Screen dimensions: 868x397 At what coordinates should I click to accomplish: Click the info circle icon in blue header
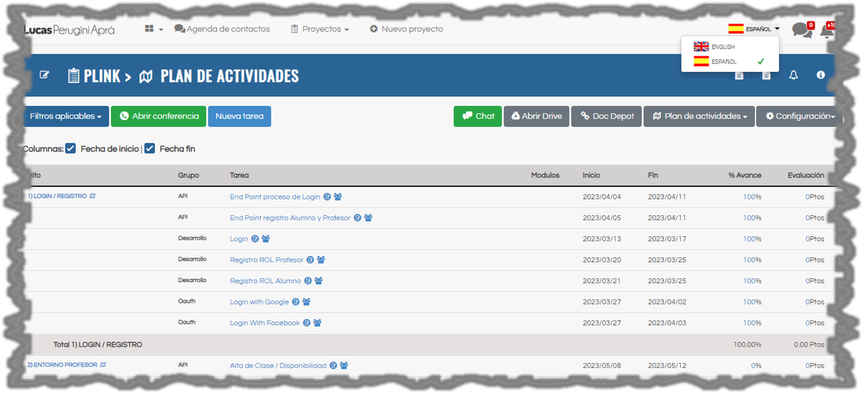(820, 75)
